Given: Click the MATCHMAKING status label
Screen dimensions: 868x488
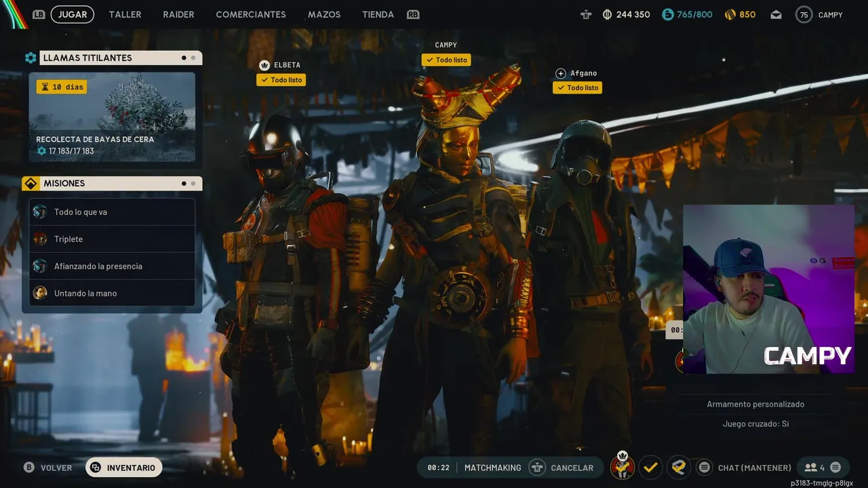Looking at the screenshot, I should click(x=493, y=468).
